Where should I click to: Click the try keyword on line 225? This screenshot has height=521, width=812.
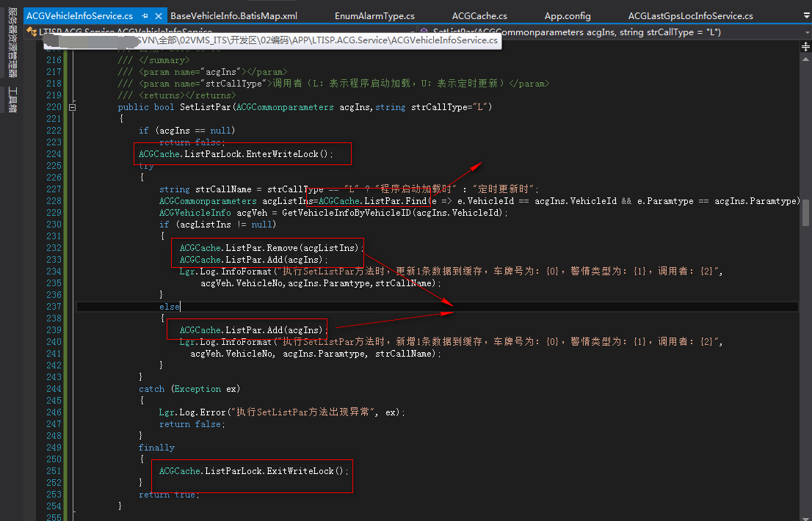146,166
